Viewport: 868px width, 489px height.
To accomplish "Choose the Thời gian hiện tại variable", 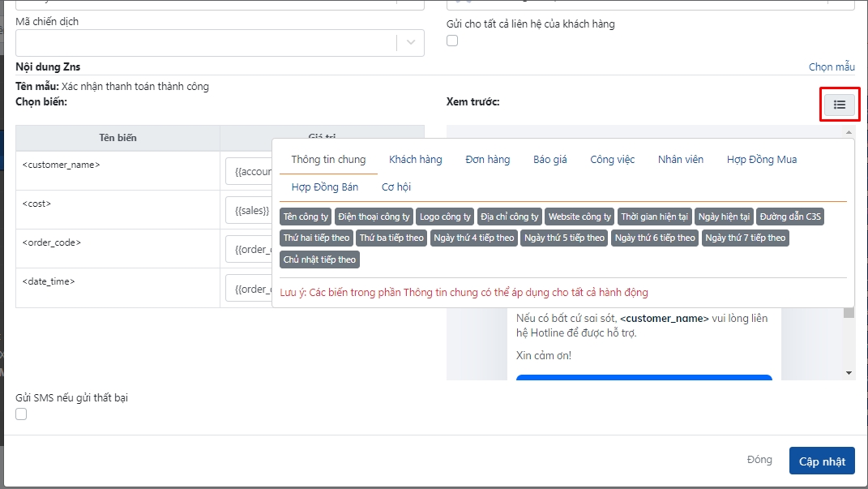I will point(654,217).
